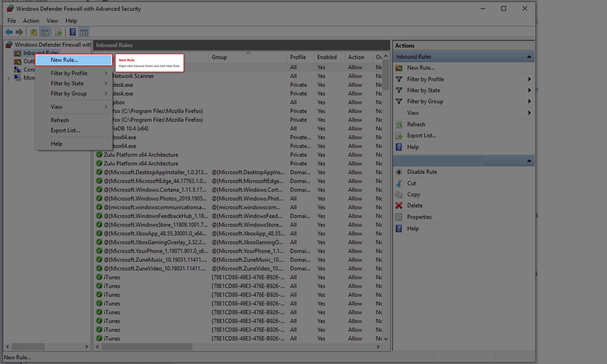The image size is (607, 364).
Task: Expand View arrow in Actions pane
Action: tap(530, 113)
